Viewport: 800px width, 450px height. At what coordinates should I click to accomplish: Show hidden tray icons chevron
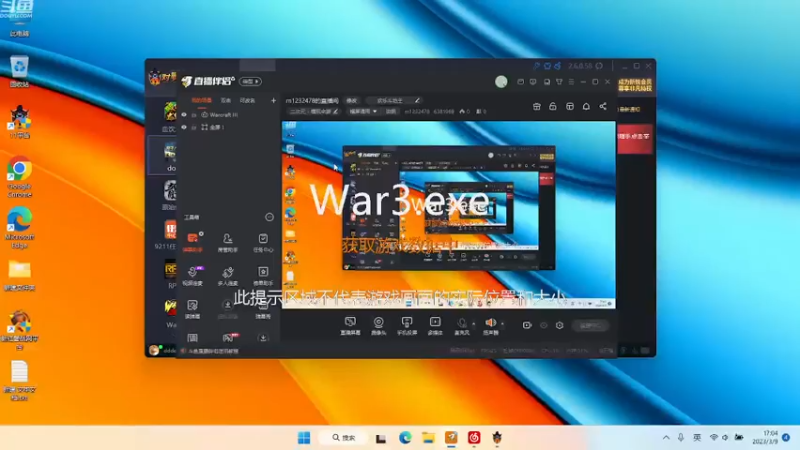(x=666, y=438)
